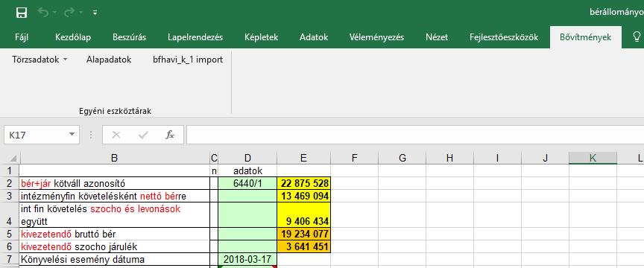Select row 2 header
The height and width of the screenshot is (268, 644).
(x=10, y=183)
